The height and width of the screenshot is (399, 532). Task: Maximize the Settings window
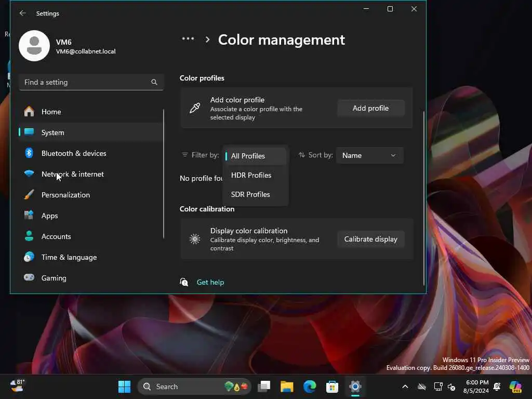coord(390,9)
